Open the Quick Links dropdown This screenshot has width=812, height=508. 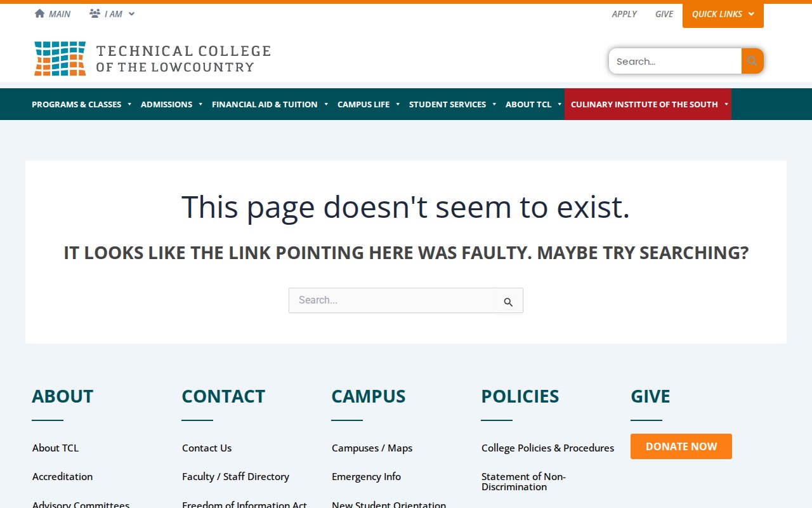click(x=723, y=15)
